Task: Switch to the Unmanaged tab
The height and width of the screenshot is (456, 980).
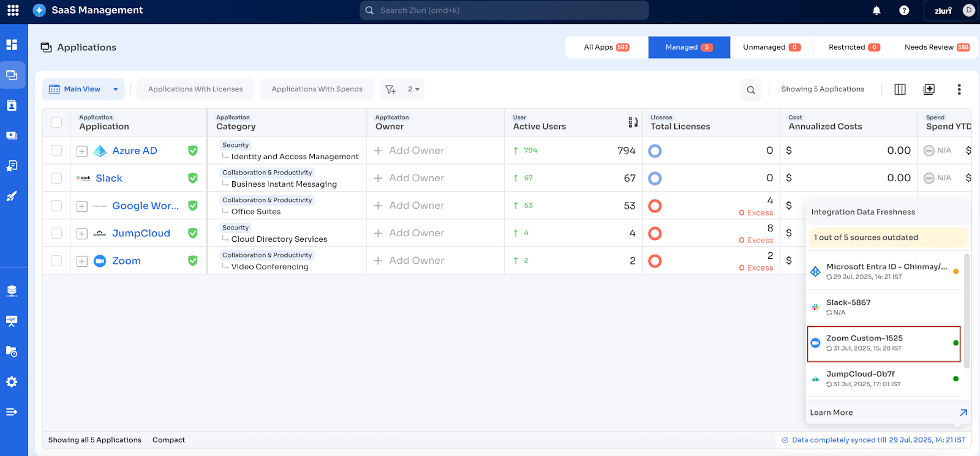Action: [x=772, y=47]
